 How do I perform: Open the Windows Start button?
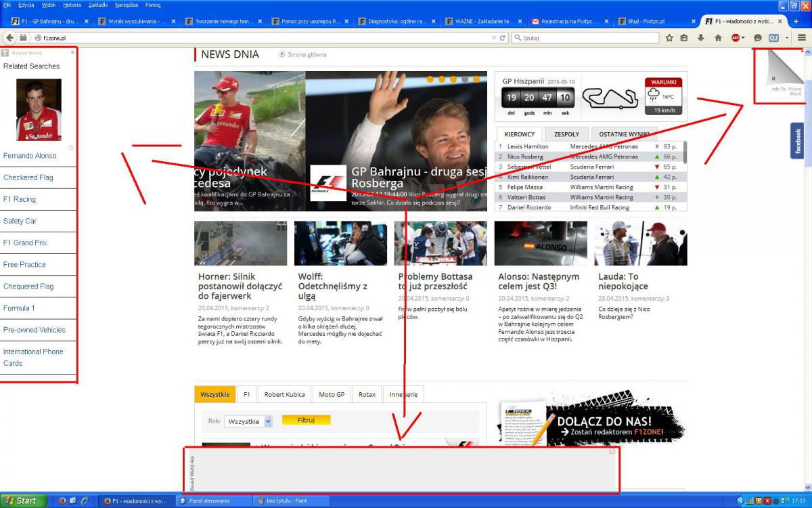point(24,501)
